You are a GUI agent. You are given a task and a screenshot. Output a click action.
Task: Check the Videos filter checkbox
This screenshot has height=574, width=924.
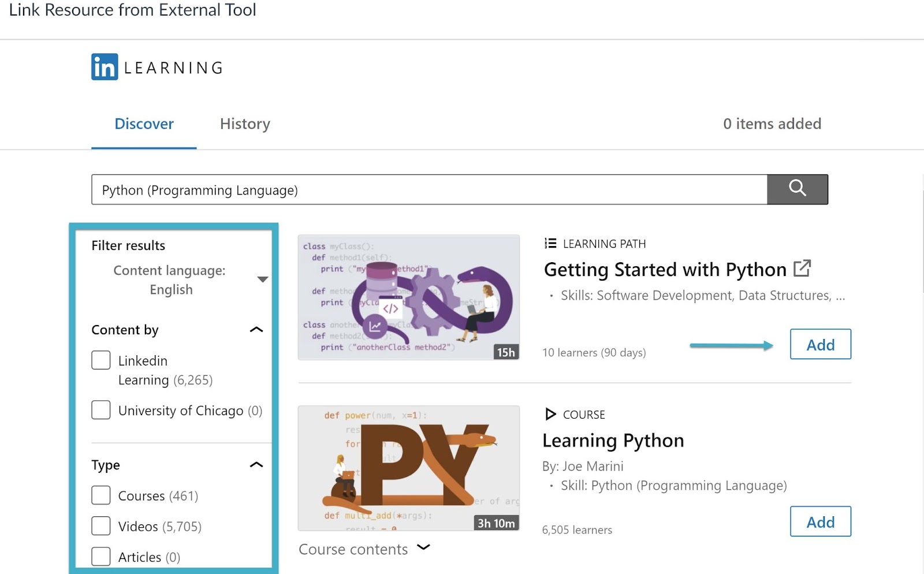pos(100,525)
